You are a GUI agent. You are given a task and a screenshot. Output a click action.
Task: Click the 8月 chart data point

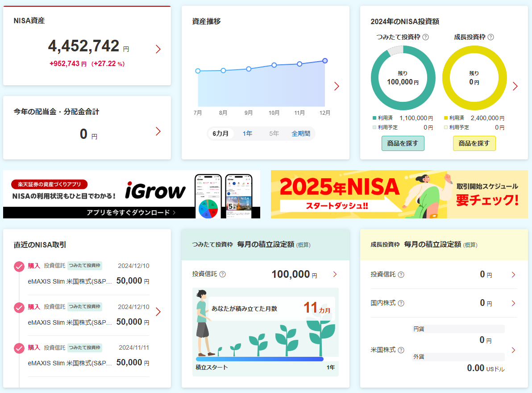coord(223,71)
